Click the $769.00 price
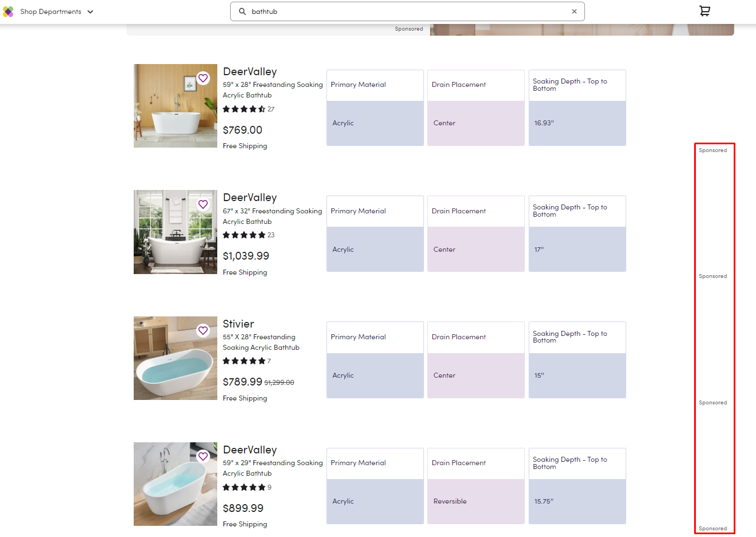 (x=242, y=130)
